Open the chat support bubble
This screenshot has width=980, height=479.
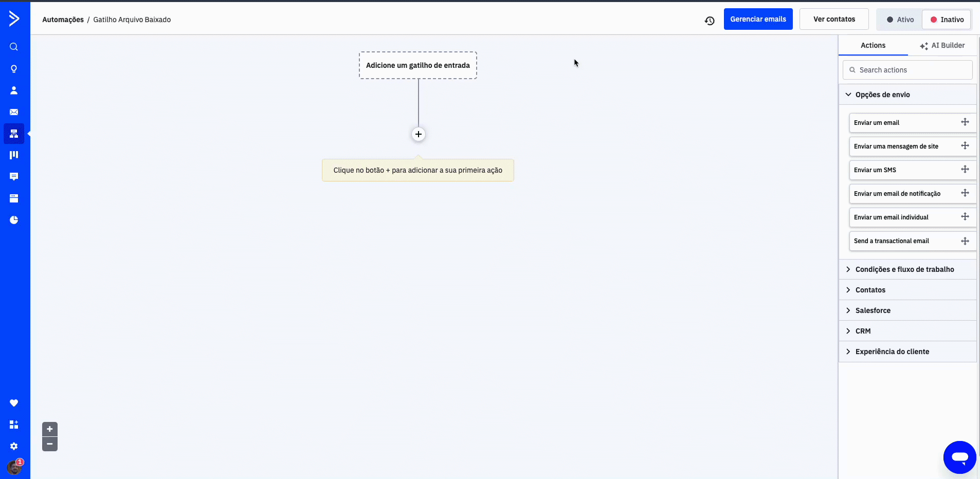pos(959,457)
